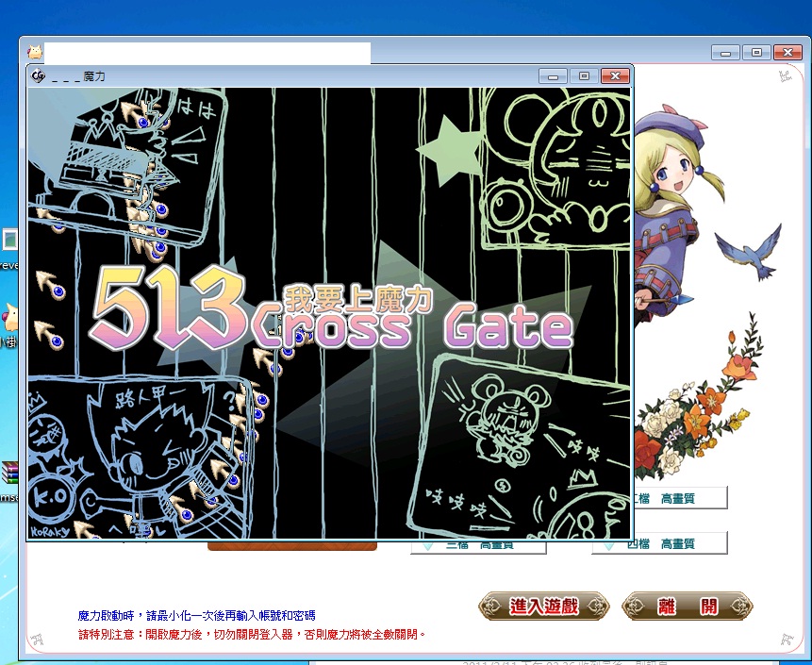The height and width of the screenshot is (665, 812).
Task: Close the outer launcher window
Action: [x=787, y=52]
